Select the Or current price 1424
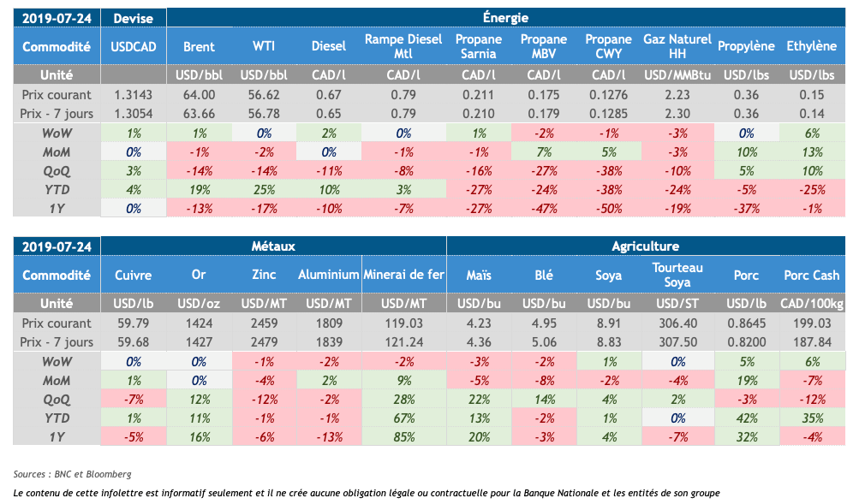Image resolution: width=865 pixels, height=504 pixels. (x=199, y=323)
